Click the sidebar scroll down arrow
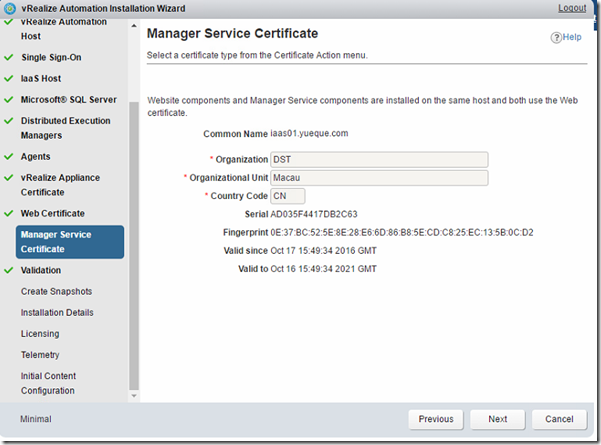Screen dimensions: 601x445 (134, 396)
